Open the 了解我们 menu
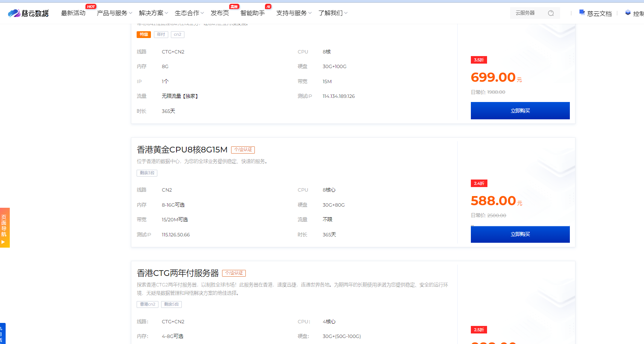The width and height of the screenshot is (644, 344). (x=333, y=13)
